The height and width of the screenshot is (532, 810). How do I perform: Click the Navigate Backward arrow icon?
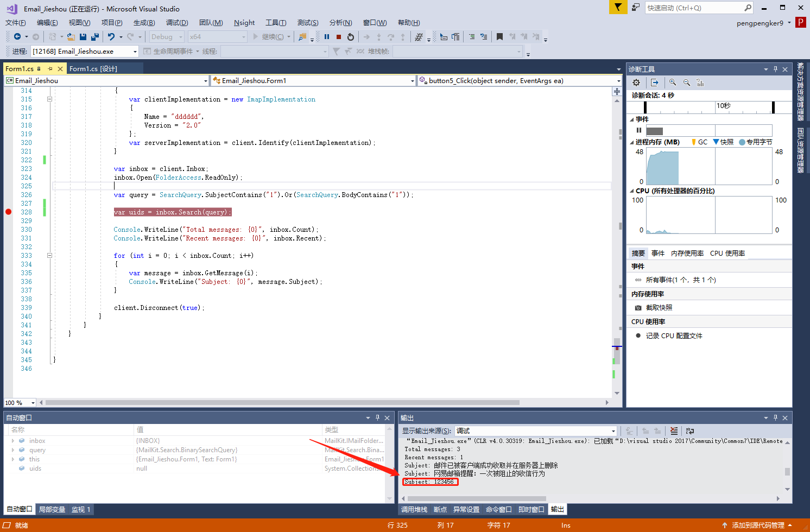point(17,36)
